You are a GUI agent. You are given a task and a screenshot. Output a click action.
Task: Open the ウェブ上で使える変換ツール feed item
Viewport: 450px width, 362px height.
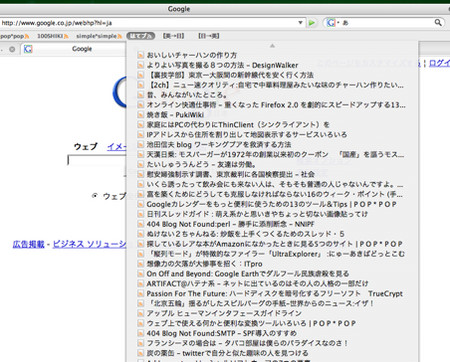272,323
